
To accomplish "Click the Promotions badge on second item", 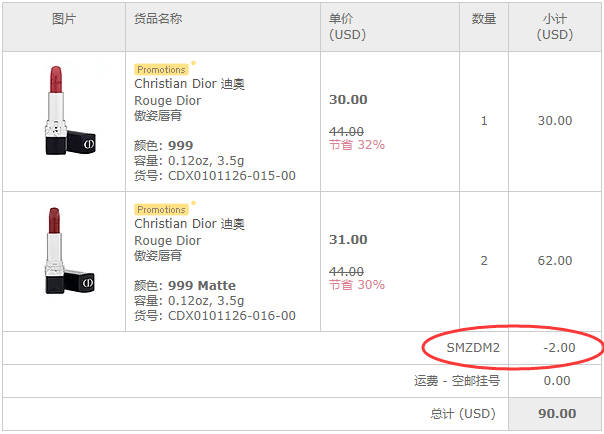I will pos(161,209).
